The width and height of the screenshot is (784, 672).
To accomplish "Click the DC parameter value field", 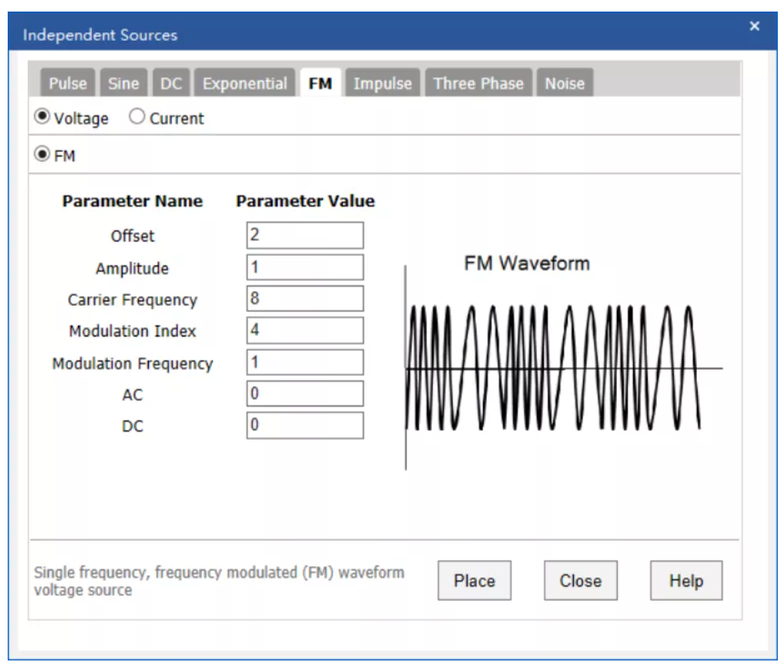I will [305, 426].
